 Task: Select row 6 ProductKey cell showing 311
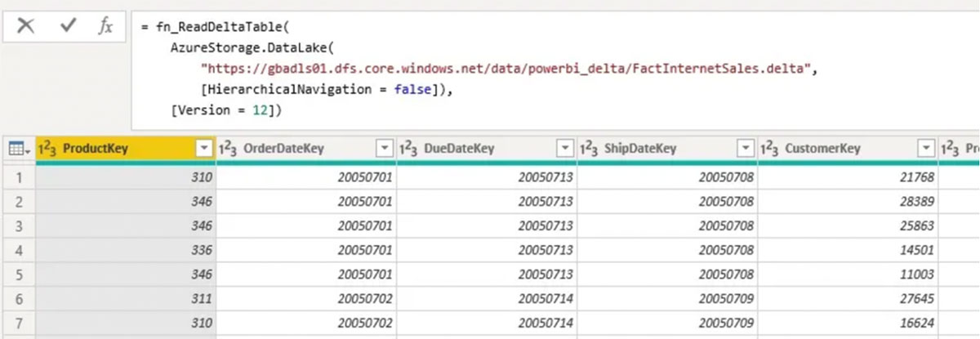pos(127,299)
